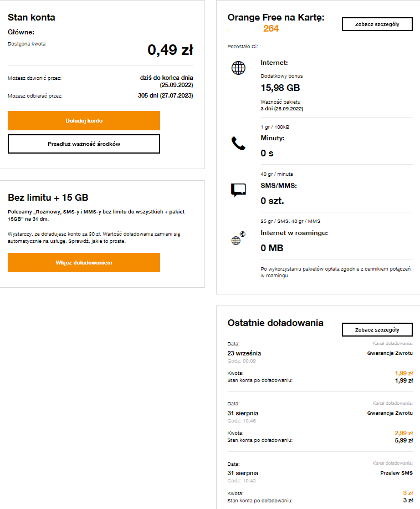Click the Ostatnie doładowania heading
Image resolution: width=420 pixels, height=509 pixels.
click(x=275, y=323)
